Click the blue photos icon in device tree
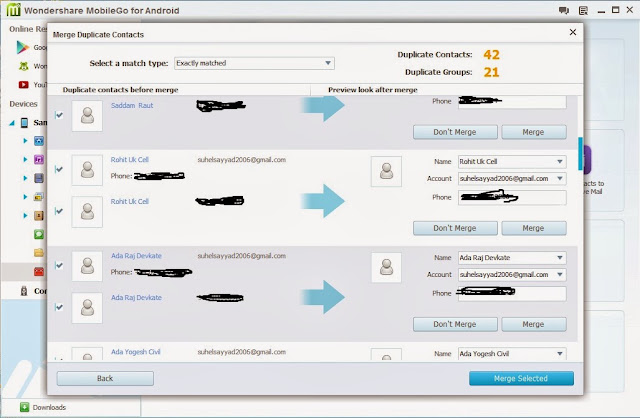The image size is (640, 418). pos(39,141)
